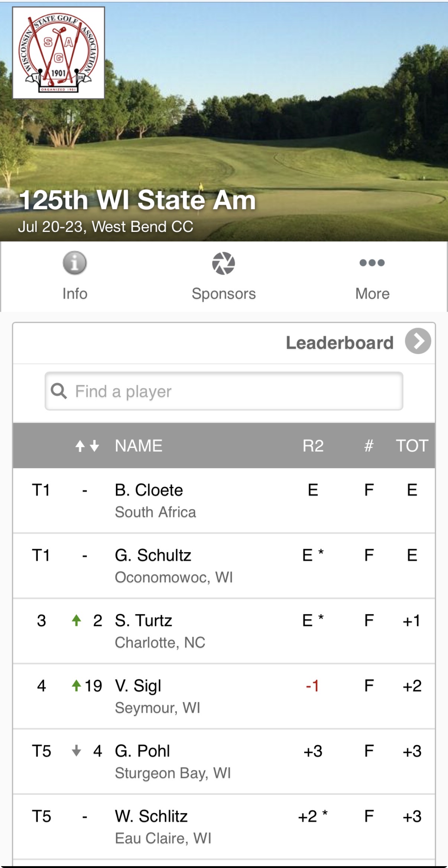Image resolution: width=448 pixels, height=868 pixels.
Task: Click the Wisconsin State Golf Association logo
Action: 59,53
